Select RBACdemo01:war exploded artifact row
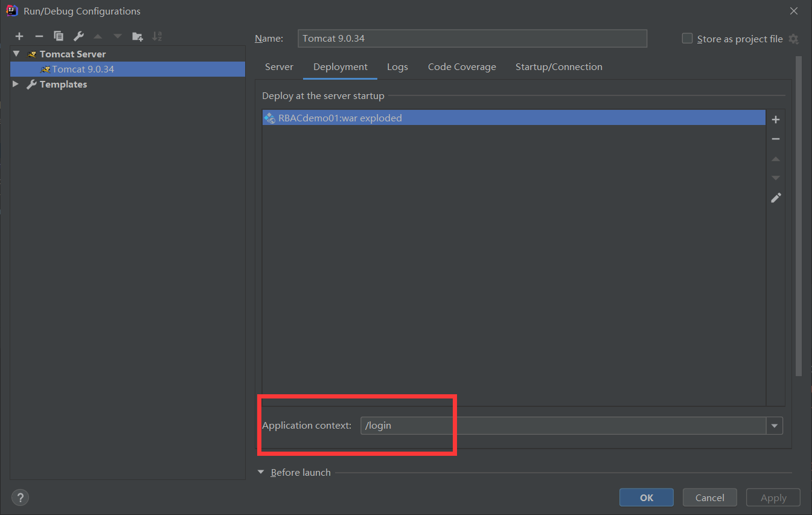 tap(514, 118)
